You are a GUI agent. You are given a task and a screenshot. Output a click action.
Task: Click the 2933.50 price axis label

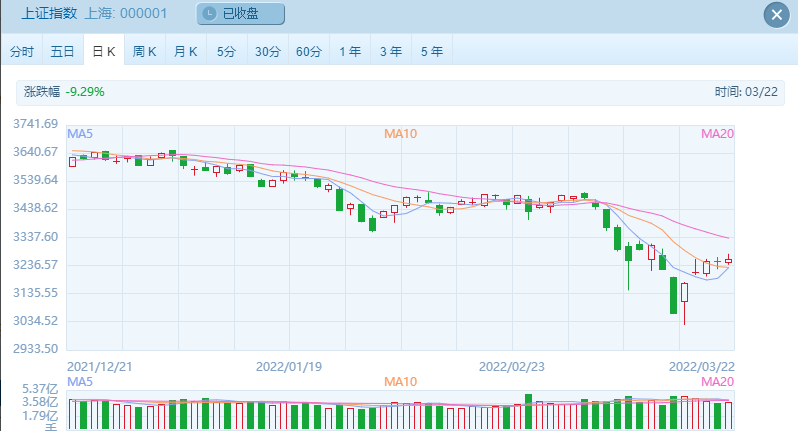36,349
